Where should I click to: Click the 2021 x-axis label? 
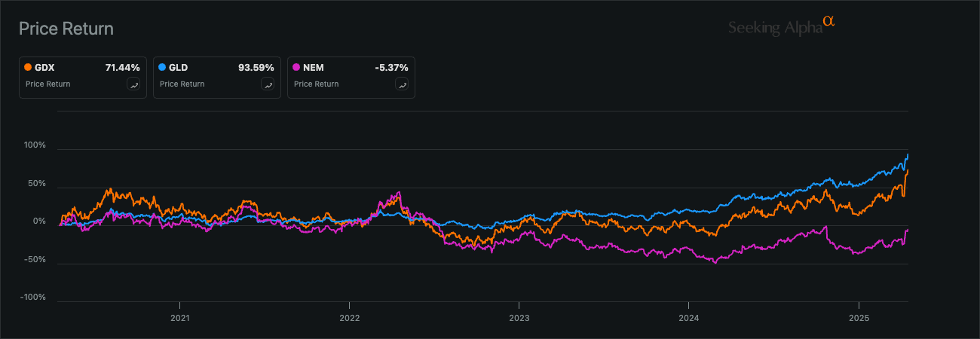coord(179,319)
